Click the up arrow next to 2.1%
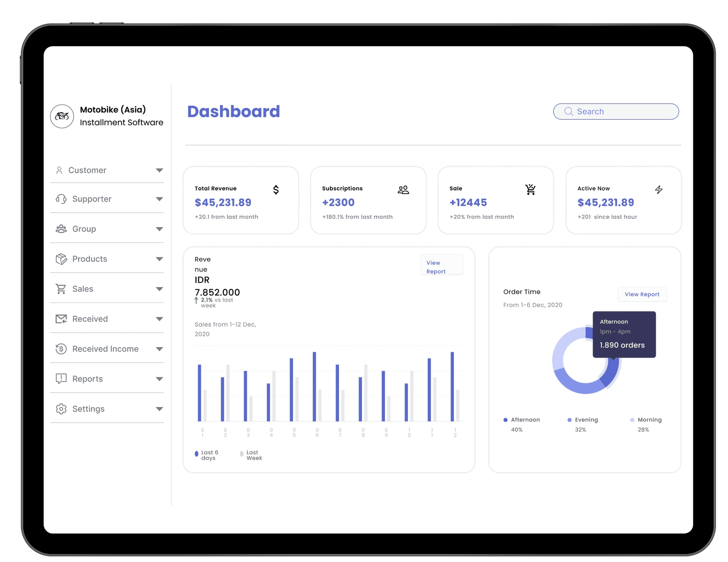This screenshot has width=728, height=562. click(196, 301)
